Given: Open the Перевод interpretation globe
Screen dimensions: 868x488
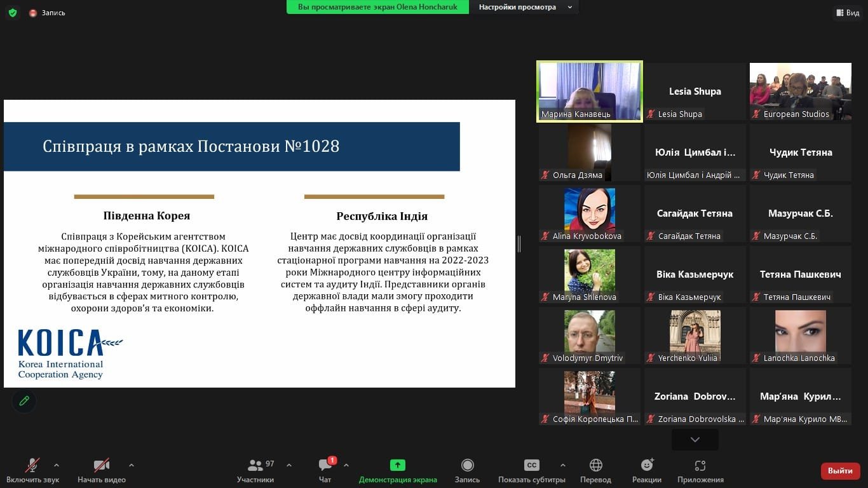Looking at the screenshot, I should tap(595, 471).
